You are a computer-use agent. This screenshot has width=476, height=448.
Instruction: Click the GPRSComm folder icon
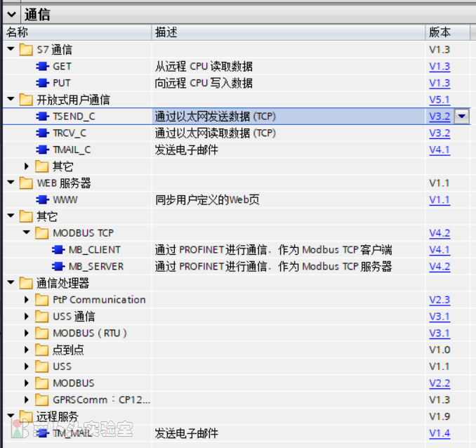click(42, 400)
